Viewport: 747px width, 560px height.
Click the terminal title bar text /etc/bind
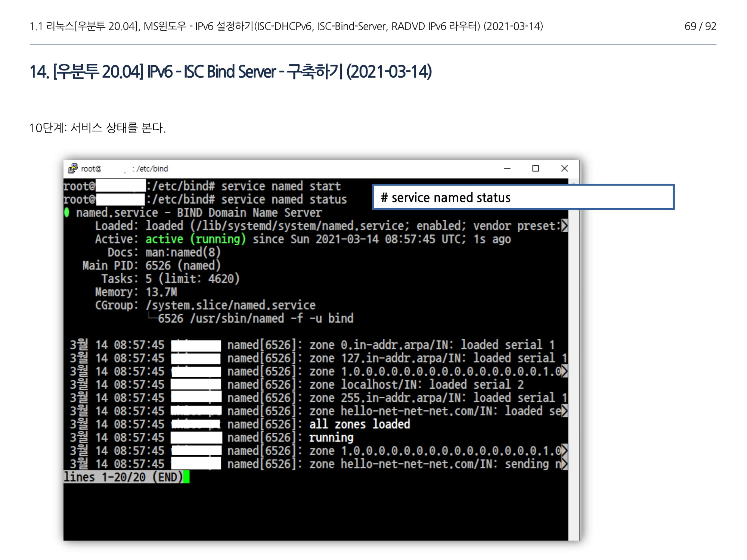pyautogui.click(x=152, y=169)
